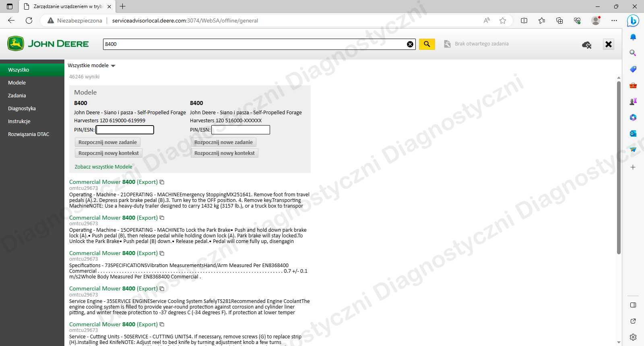The image size is (644, 346).
Task: Toggle read aloud icon in address bar
Action: [x=487, y=21]
